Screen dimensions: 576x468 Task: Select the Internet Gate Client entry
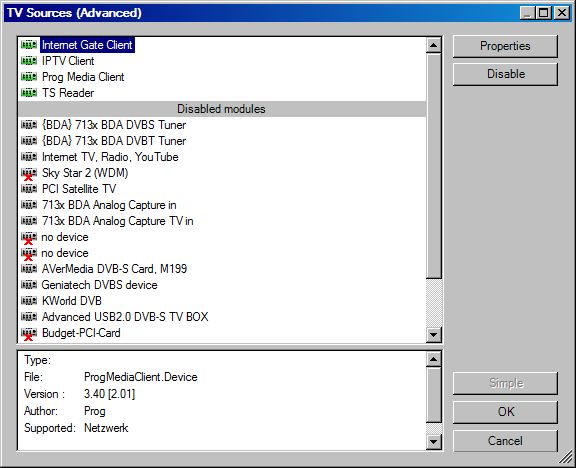point(87,45)
